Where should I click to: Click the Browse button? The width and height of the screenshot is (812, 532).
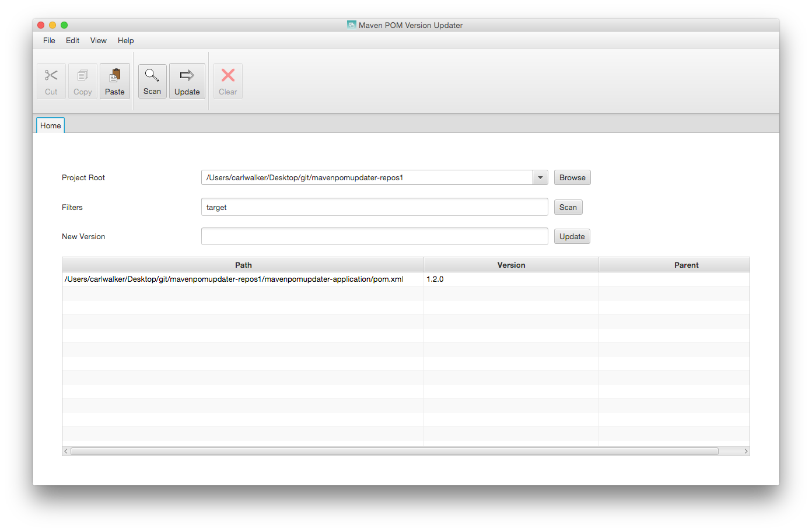coord(572,177)
